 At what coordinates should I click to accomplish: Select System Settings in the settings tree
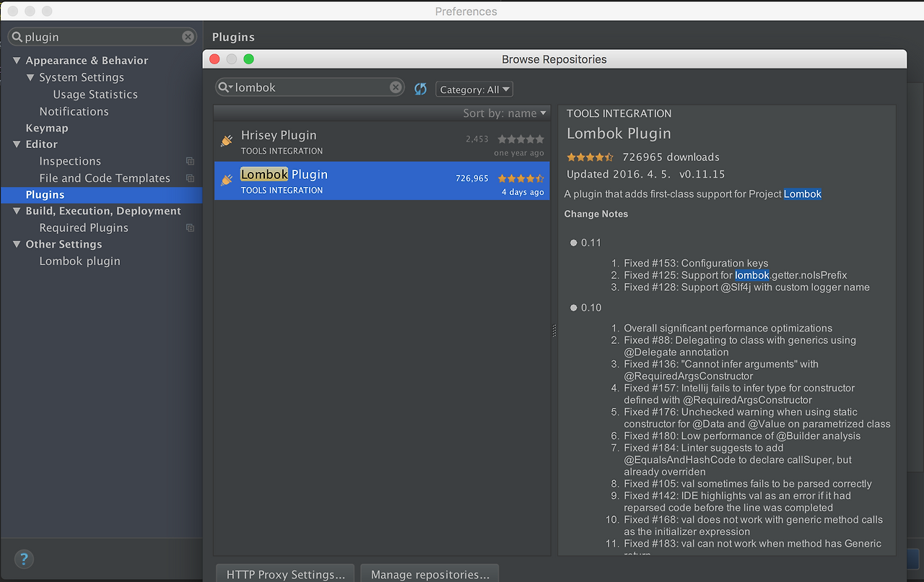pos(82,77)
